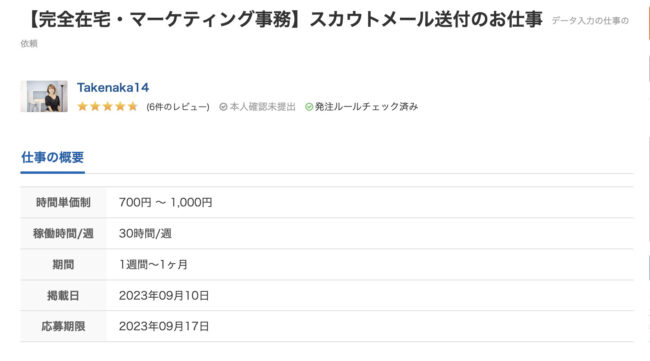Click the 2023年09月17日 deadline date
The height and width of the screenshot is (361, 650).
tap(164, 326)
